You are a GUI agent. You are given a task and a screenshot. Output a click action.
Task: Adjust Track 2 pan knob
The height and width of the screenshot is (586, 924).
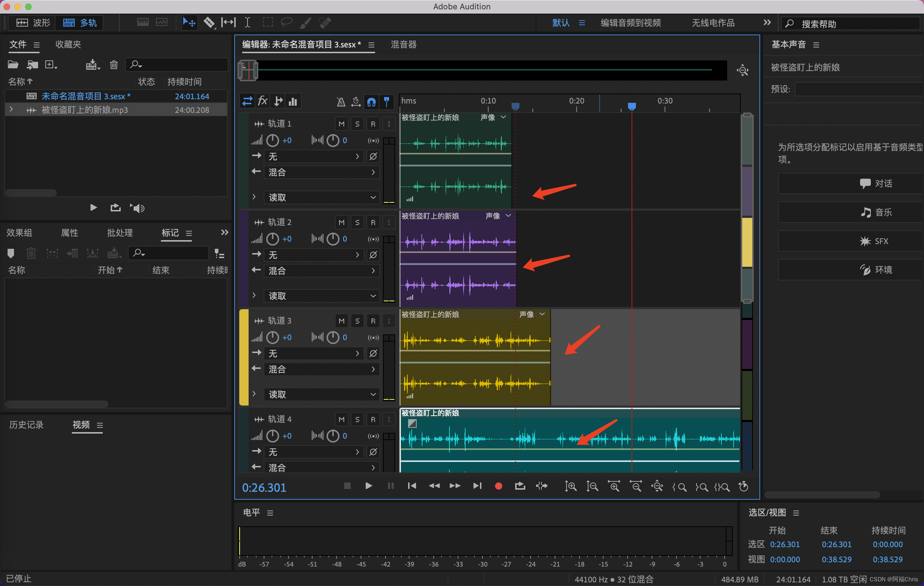click(333, 239)
